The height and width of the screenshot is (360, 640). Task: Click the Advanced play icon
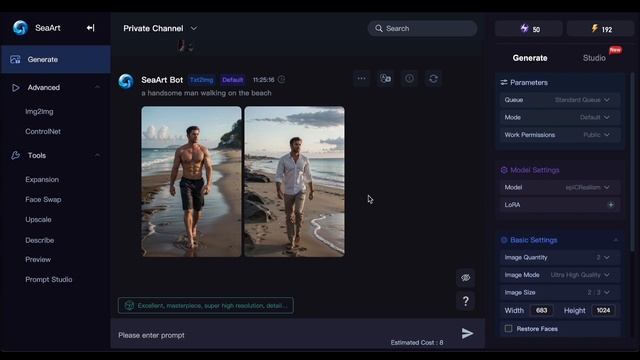(16, 88)
